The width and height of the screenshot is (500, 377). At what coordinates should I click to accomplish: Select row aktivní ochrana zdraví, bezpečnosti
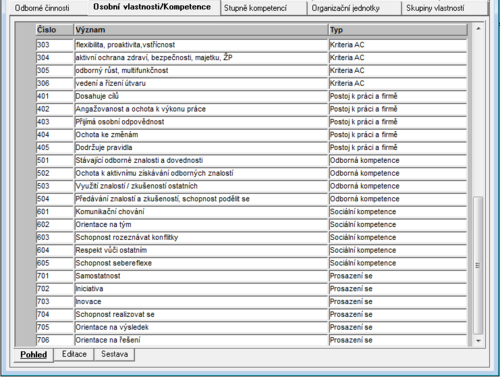pos(251,58)
